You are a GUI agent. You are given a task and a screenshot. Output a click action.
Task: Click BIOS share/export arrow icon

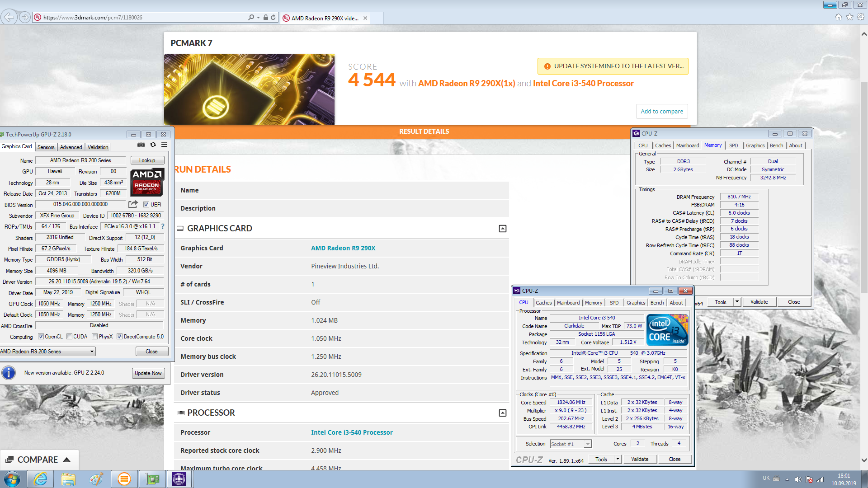pyautogui.click(x=133, y=204)
